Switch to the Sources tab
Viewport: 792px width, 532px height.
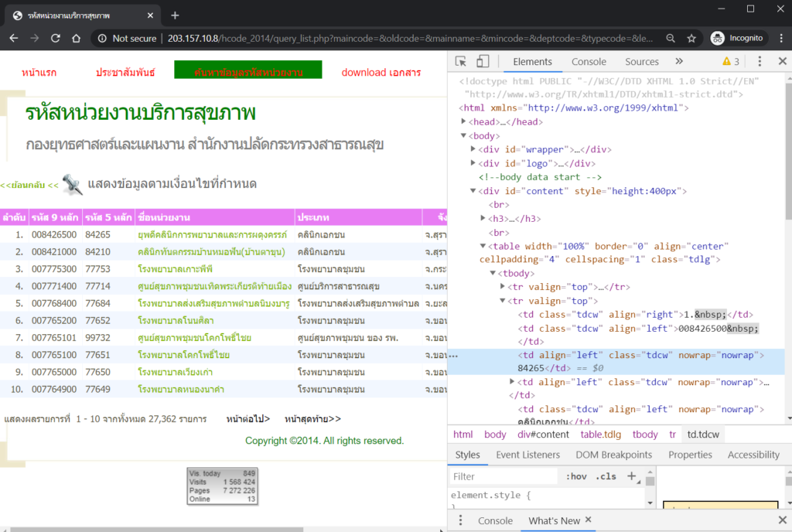(642, 62)
